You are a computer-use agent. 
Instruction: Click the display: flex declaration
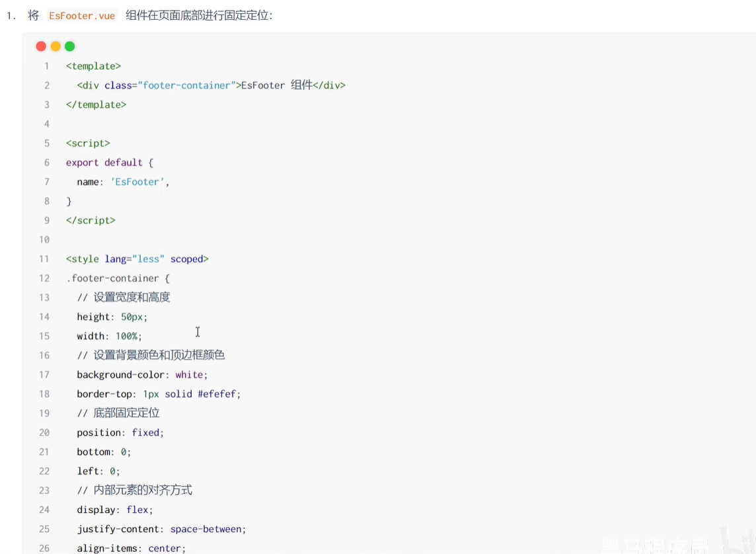115,510
